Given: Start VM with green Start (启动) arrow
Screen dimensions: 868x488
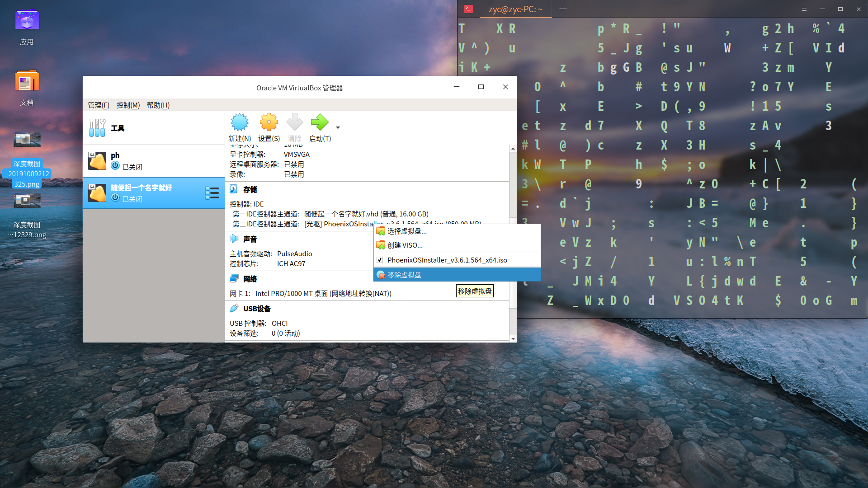Looking at the screenshot, I should tap(320, 122).
